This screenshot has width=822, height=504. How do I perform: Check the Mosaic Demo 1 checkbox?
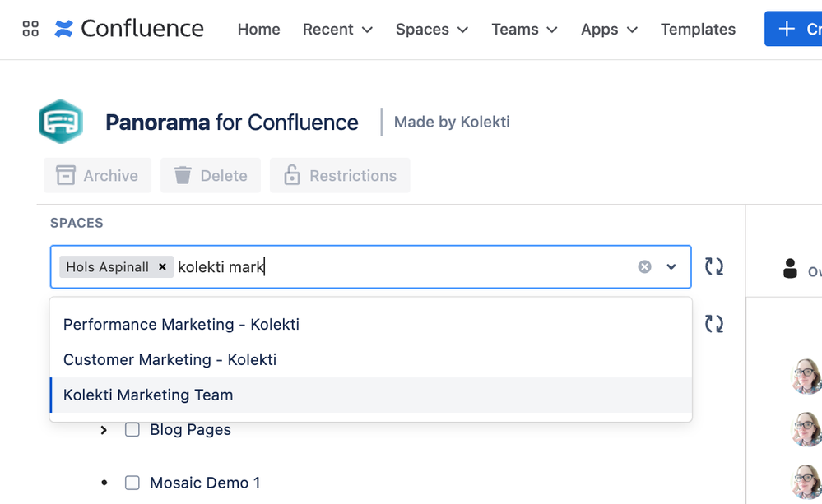tap(132, 483)
